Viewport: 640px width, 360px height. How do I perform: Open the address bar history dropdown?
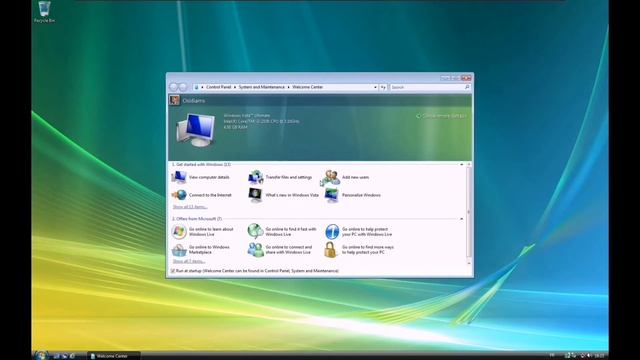(375, 87)
